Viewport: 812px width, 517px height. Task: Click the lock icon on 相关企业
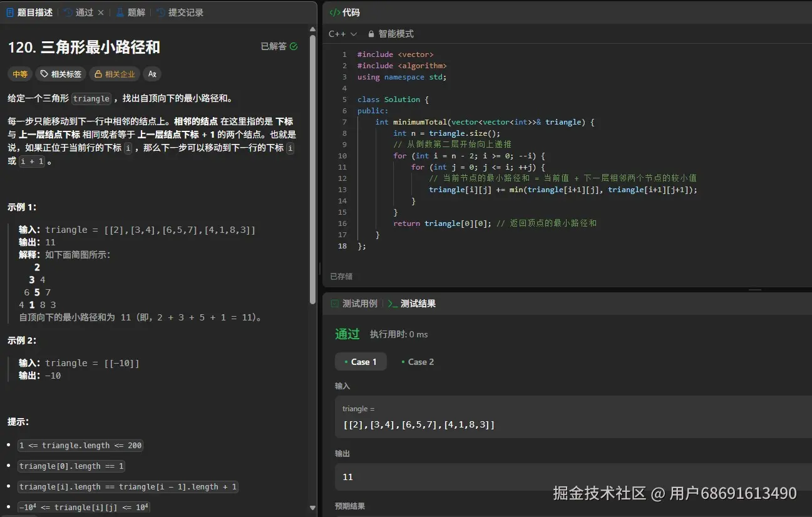(x=99, y=74)
